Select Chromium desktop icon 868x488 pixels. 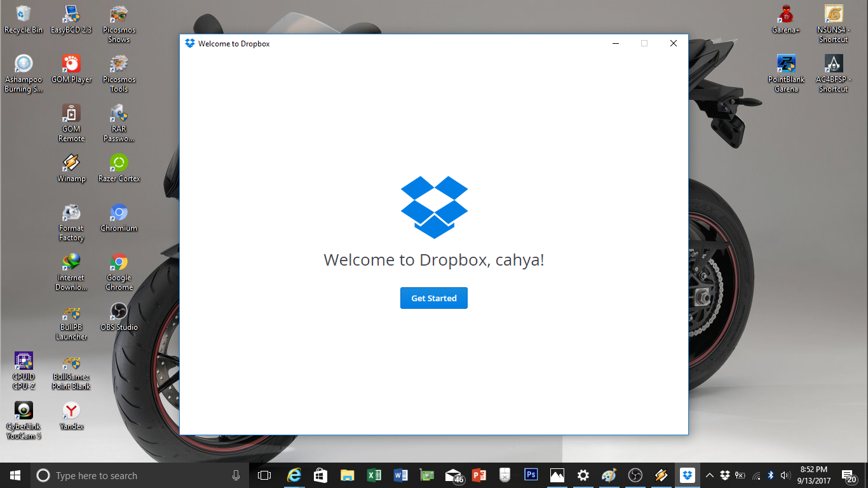point(119,217)
